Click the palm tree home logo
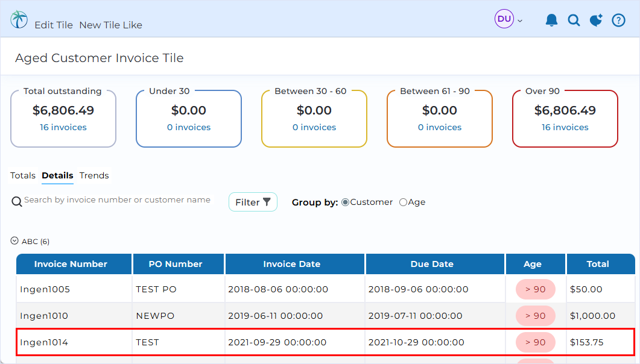This screenshot has width=640, height=364. point(19,19)
